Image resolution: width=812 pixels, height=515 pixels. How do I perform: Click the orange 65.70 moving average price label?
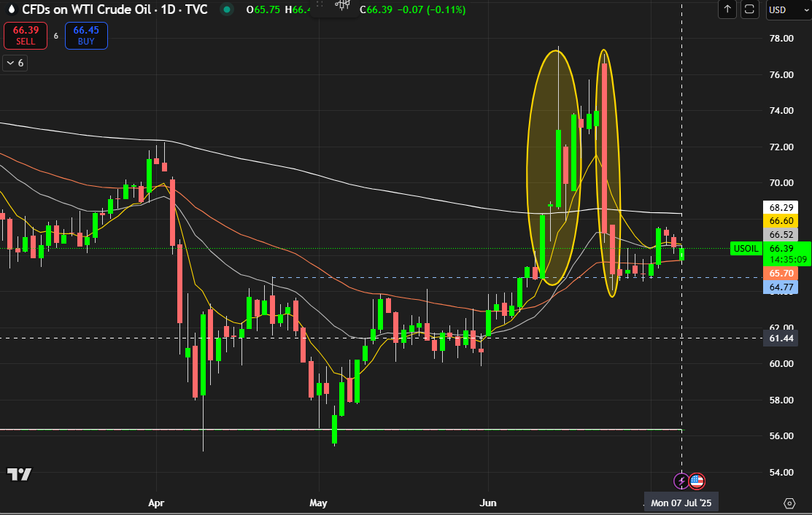click(x=781, y=274)
